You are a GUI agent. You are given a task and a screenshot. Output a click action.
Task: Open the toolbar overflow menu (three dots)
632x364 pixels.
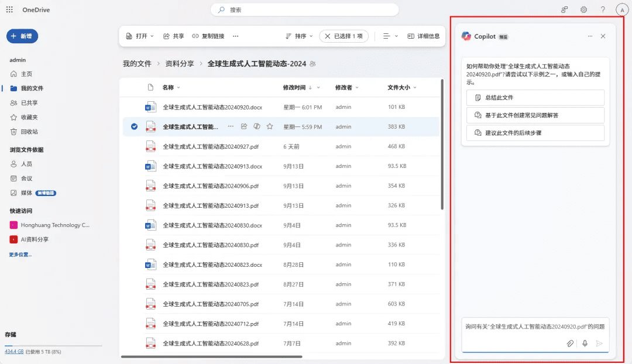point(235,36)
